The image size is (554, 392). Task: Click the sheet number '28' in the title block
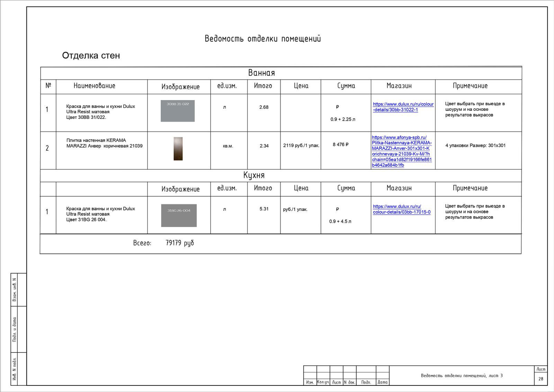pyautogui.click(x=541, y=379)
